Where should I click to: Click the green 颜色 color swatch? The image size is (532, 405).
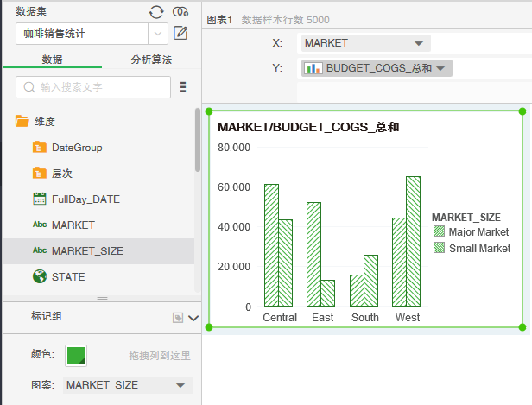pyautogui.click(x=76, y=355)
